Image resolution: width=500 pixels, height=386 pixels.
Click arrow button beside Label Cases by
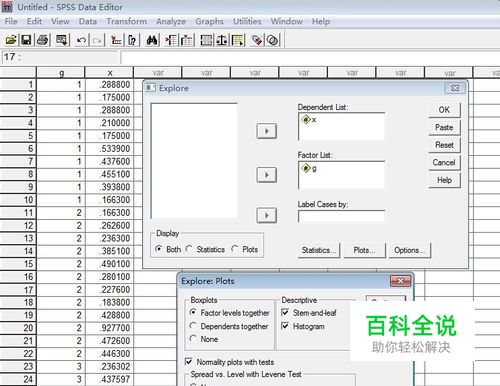266,215
